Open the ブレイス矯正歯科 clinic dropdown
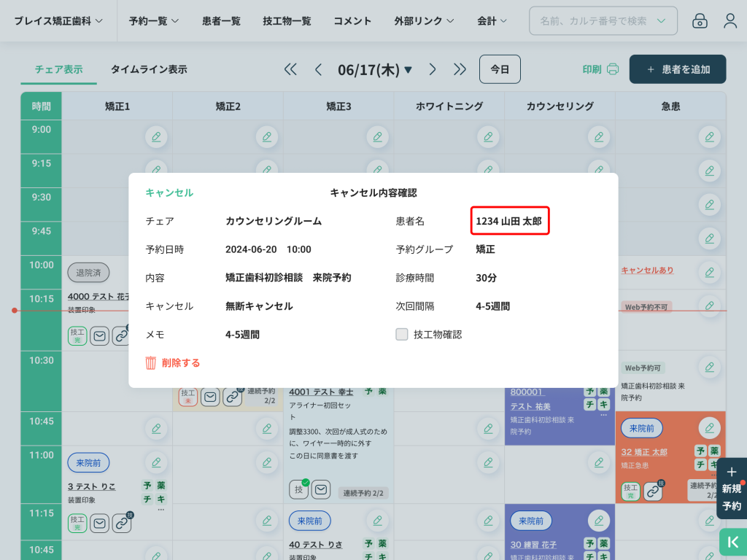Image resolution: width=747 pixels, height=560 pixels. point(58,21)
